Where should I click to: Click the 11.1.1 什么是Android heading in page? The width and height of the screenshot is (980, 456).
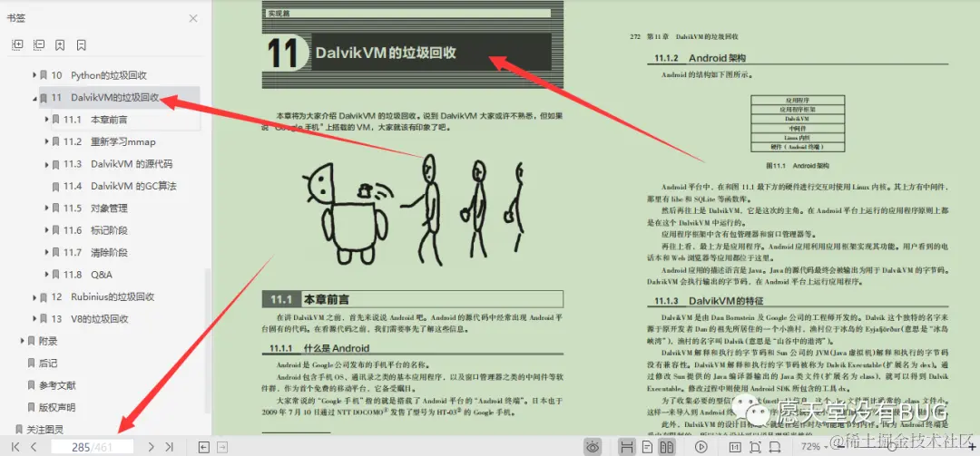click(319, 348)
